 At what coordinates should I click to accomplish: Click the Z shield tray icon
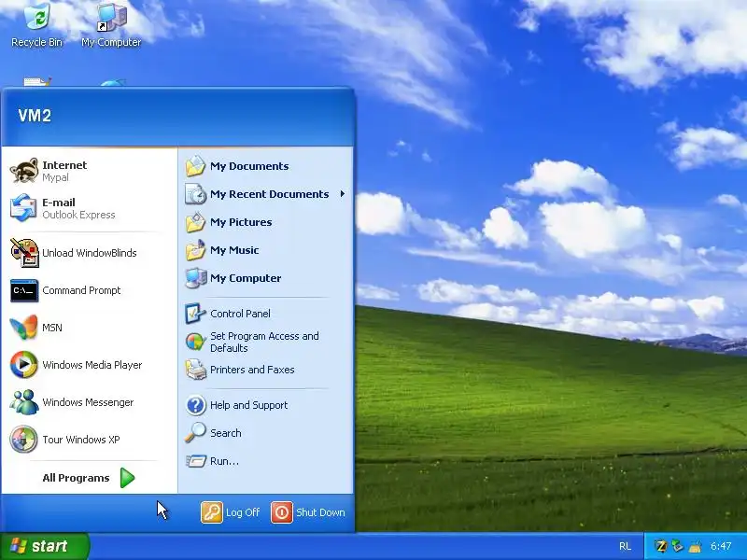pyautogui.click(x=660, y=546)
